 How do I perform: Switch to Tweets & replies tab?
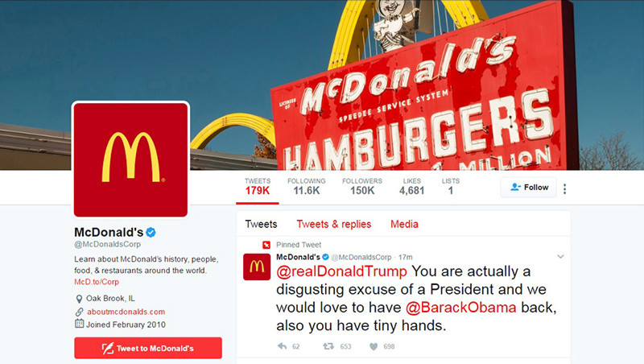coord(333,224)
